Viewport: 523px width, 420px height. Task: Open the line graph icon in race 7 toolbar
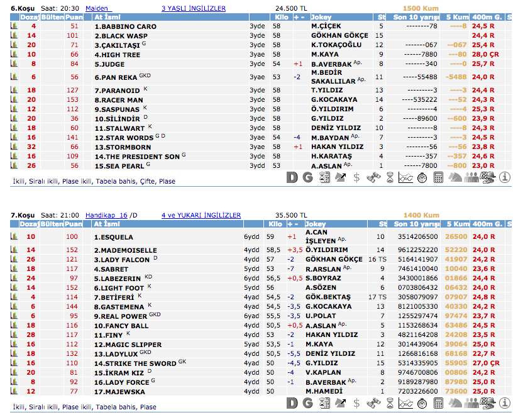tap(406, 403)
